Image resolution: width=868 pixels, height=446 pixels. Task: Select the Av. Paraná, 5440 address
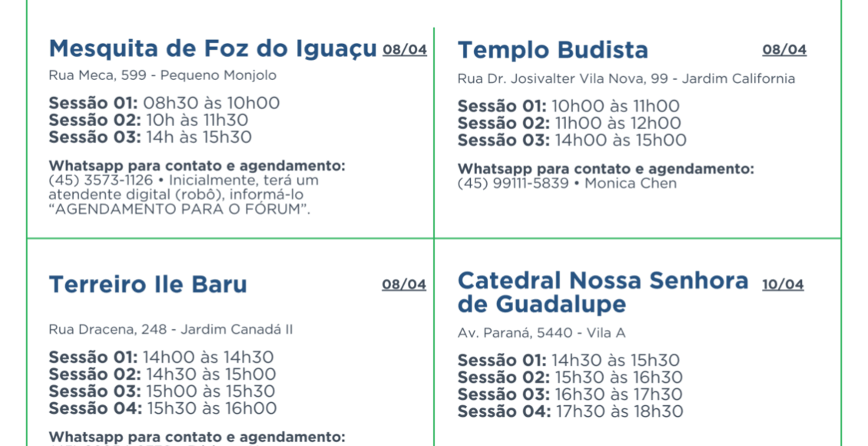point(541,332)
